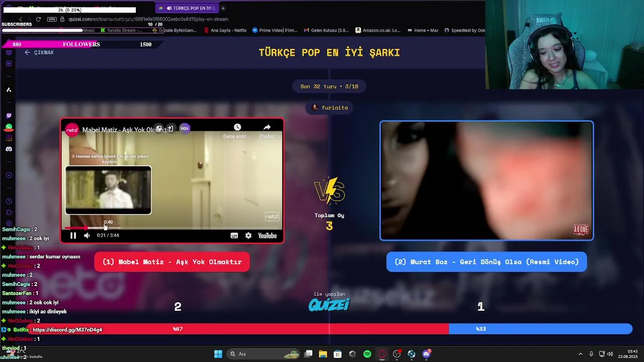Open Microsoft Store from the taskbar
This screenshot has height=362, width=644.
[x=338, y=354]
